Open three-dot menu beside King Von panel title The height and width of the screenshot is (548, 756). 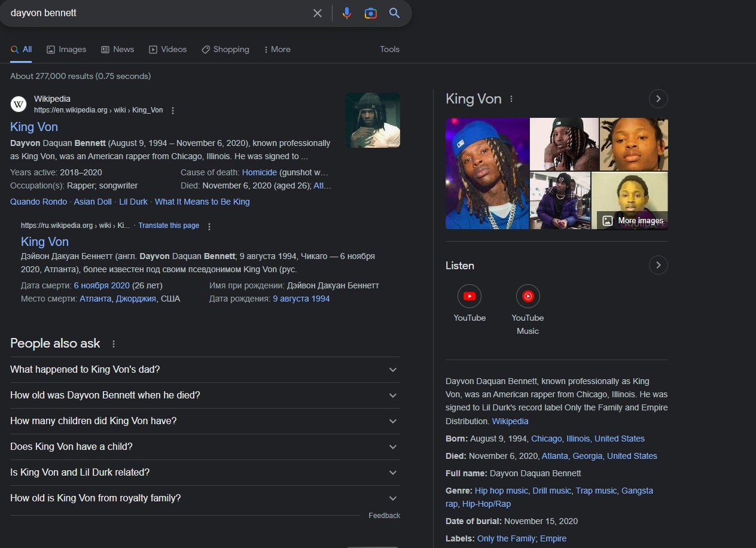[x=511, y=99]
